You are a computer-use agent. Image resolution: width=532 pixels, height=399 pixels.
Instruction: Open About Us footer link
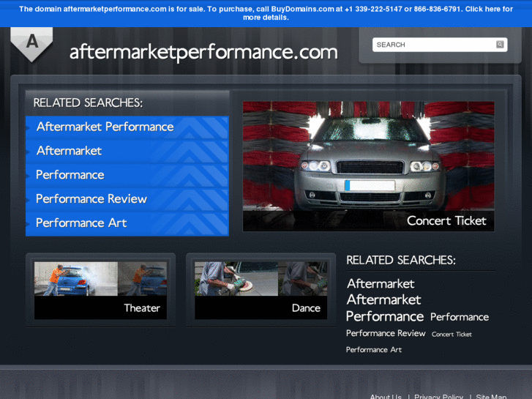pyautogui.click(x=386, y=396)
